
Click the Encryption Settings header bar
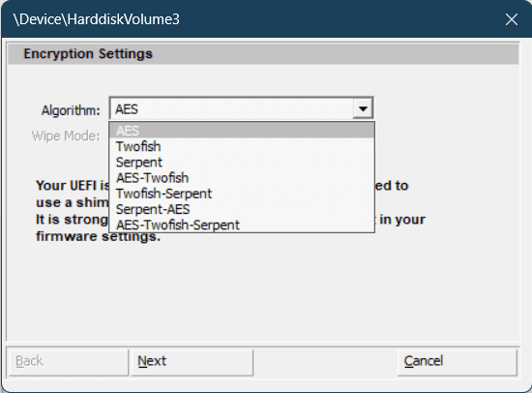tap(263, 53)
